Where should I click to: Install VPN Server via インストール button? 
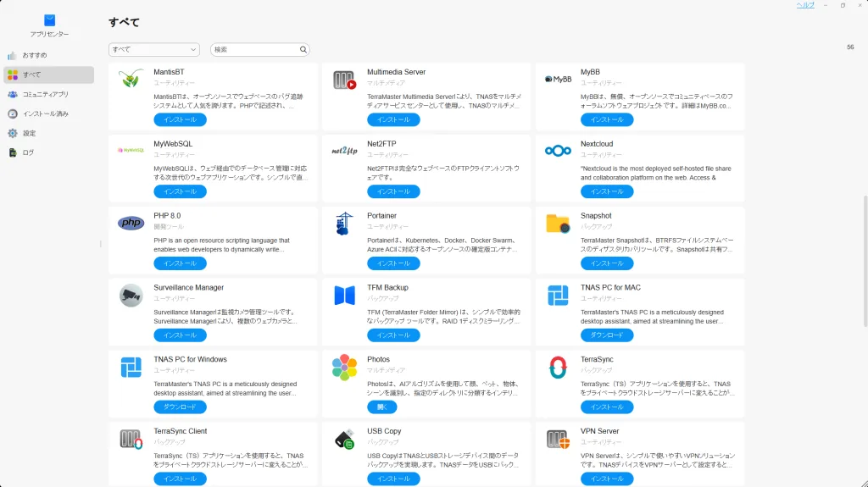click(607, 479)
